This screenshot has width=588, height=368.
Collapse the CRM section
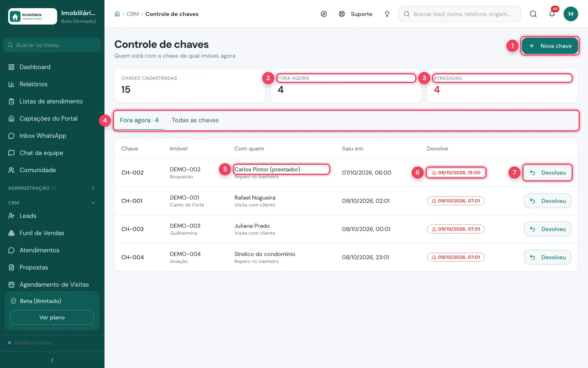pyautogui.click(x=52, y=203)
